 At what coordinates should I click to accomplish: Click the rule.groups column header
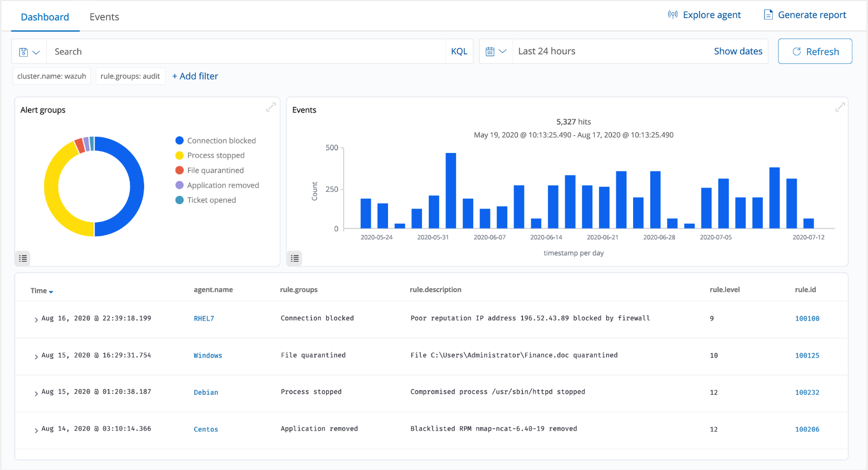coord(298,290)
